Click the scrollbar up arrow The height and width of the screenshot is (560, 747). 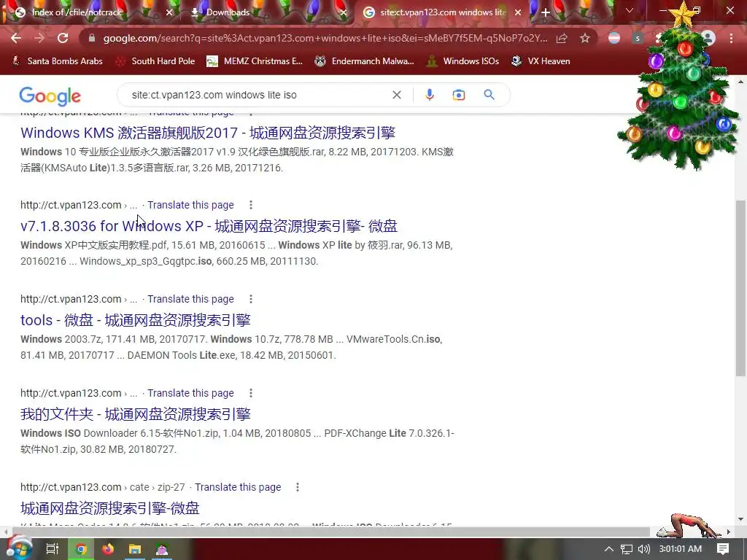pos(740,82)
